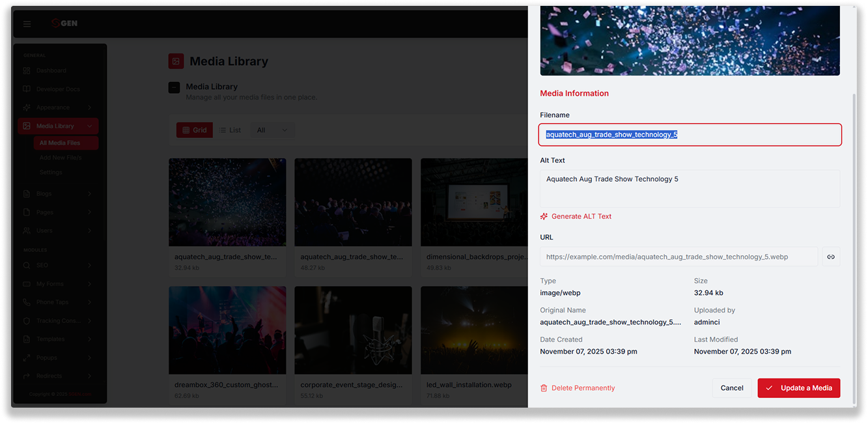The width and height of the screenshot is (868, 424).
Task: Click the hamburger menu icon
Action: pos(27,23)
